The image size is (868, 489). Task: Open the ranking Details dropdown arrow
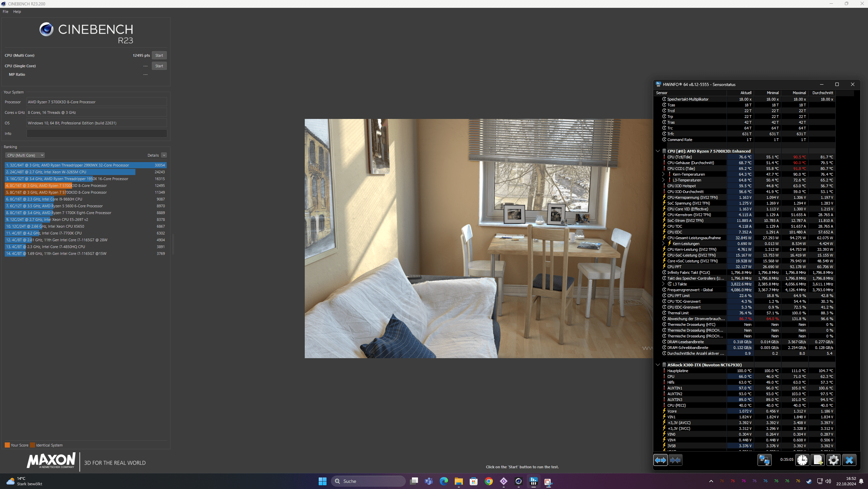coord(164,155)
